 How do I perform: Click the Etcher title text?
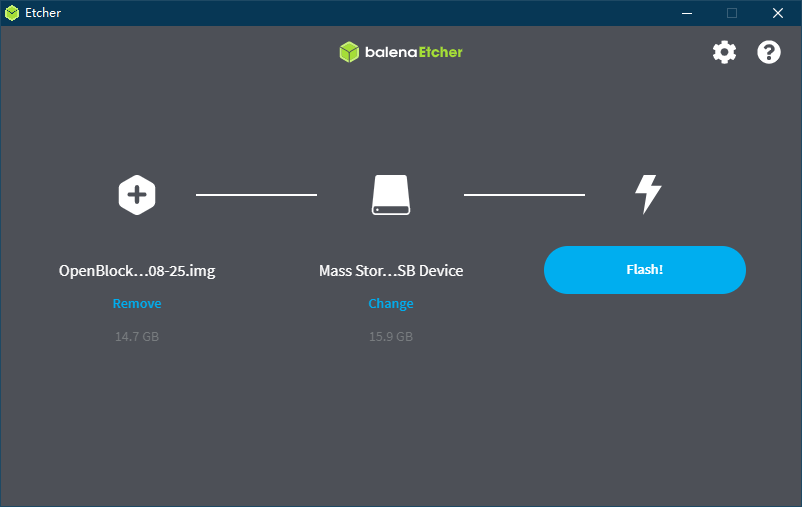(43, 13)
